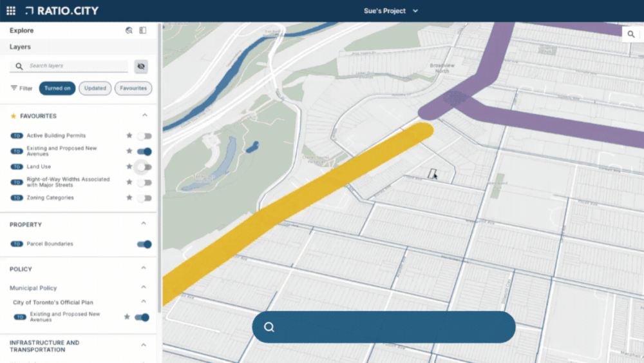The width and height of the screenshot is (644, 363).
Task: Click the Right-of-Way Widths star icon
Action: (x=129, y=182)
